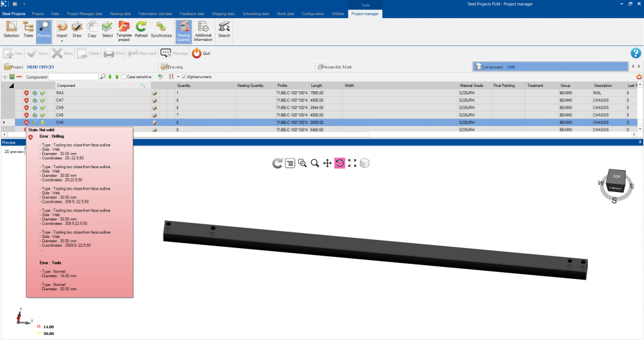Activate the zoom window tool in preview
Image resolution: width=644 pixels, height=340 pixels.
[303, 163]
